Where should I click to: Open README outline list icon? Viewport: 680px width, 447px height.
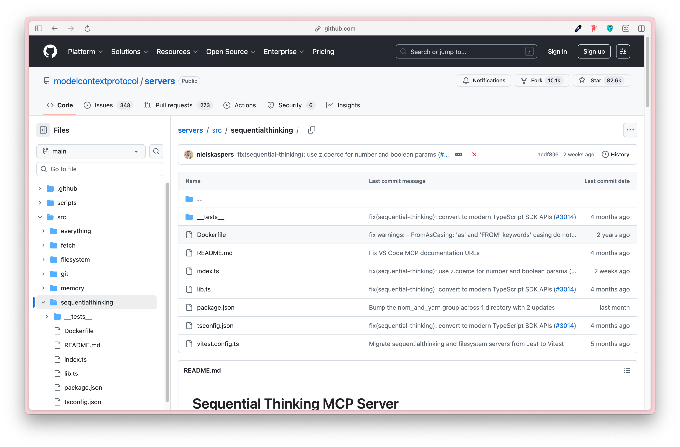(627, 371)
